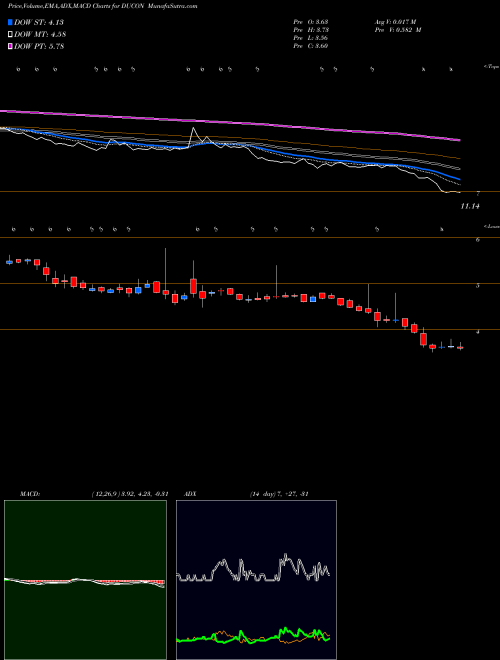The height and width of the screenshot is (660, 500).
Task: Select the 'DOW MT: 4.58' legend text
Action: pyautogui.click(x=40, y=35)
